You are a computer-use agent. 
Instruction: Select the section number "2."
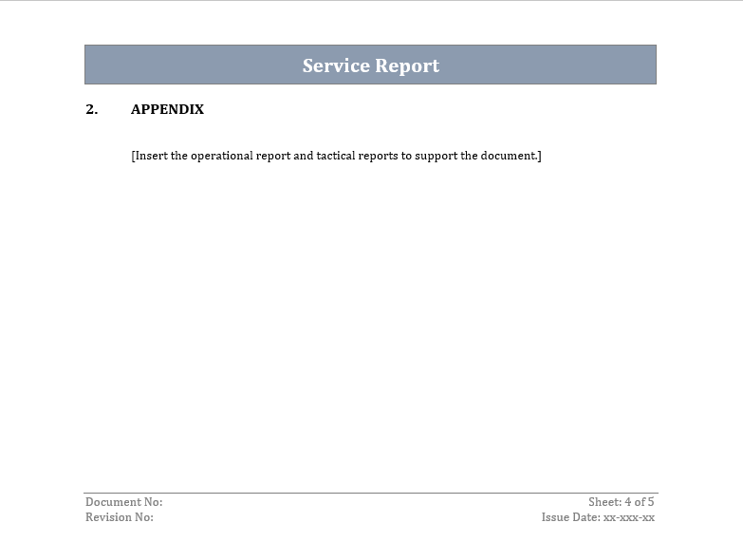pyautogui.click(x=91, y=109)
